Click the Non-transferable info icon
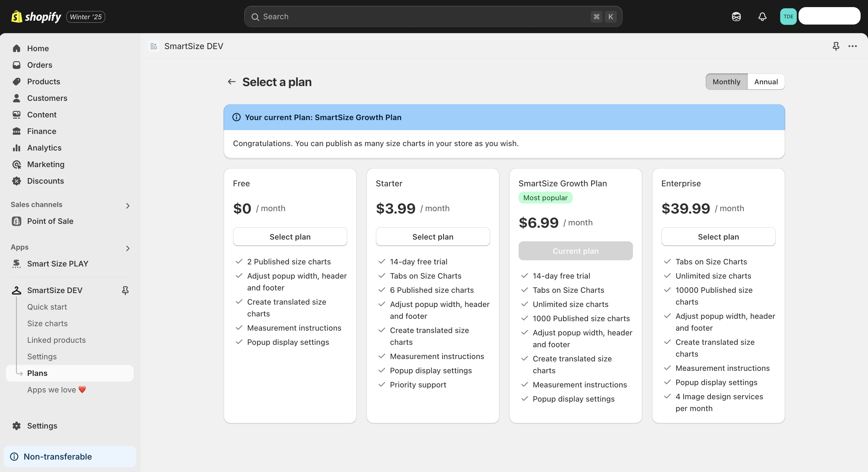The height and width of the screenshot is (472, 868). click(14, 457)
